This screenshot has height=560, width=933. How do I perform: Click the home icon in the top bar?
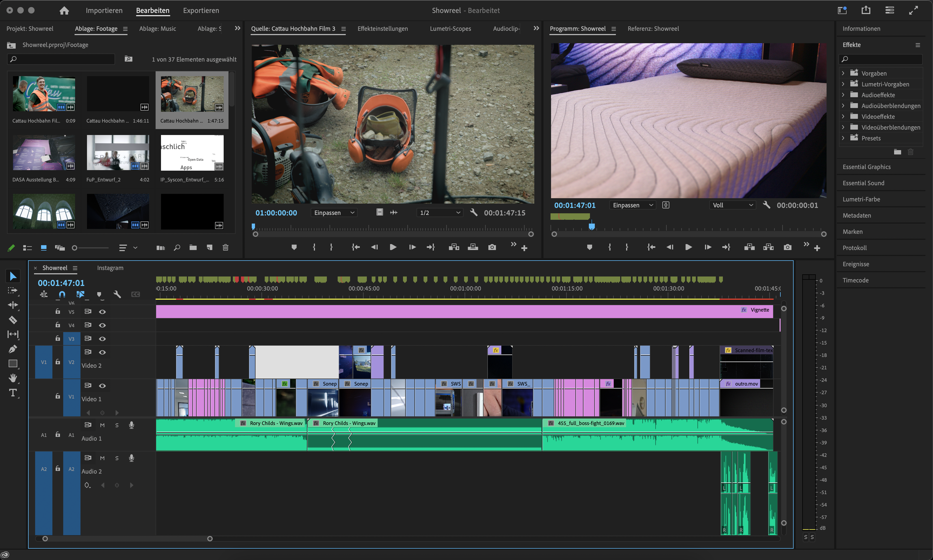[x=64, y=11]
